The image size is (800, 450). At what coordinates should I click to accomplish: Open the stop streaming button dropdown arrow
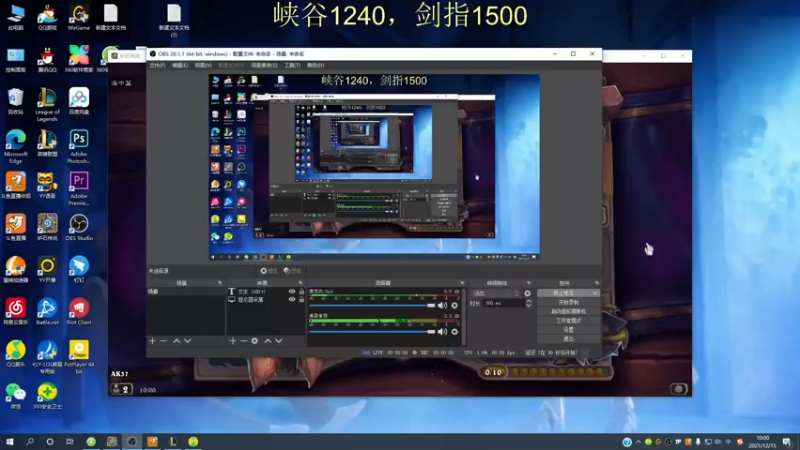[595, 293]
